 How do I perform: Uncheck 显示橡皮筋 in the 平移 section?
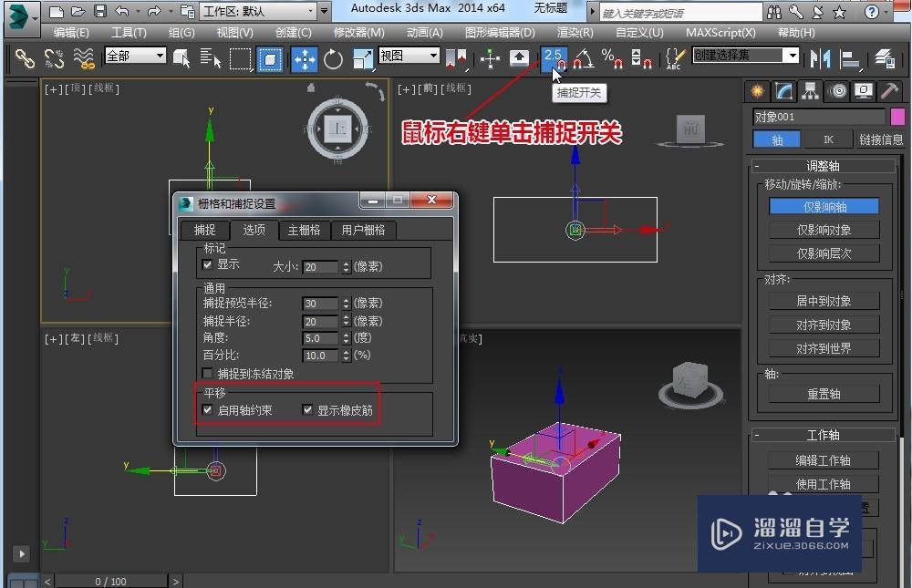click(x=307, y=409)
